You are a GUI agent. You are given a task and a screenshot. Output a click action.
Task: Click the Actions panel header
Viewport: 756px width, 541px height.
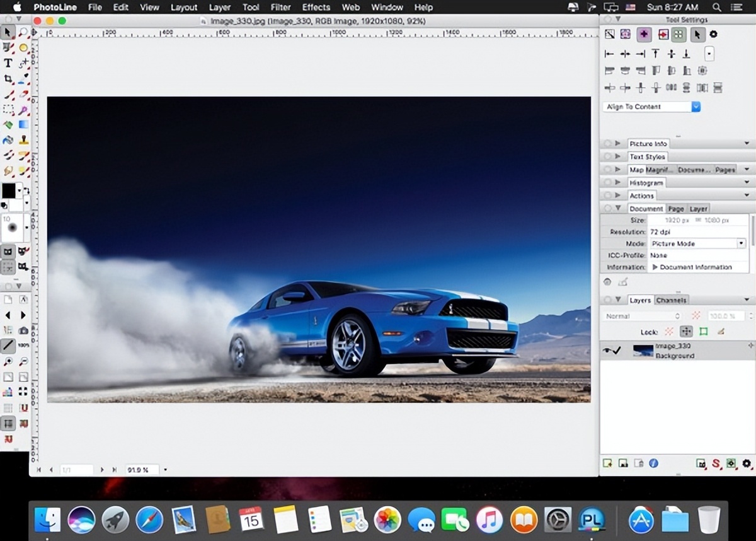tap(642, 195)
